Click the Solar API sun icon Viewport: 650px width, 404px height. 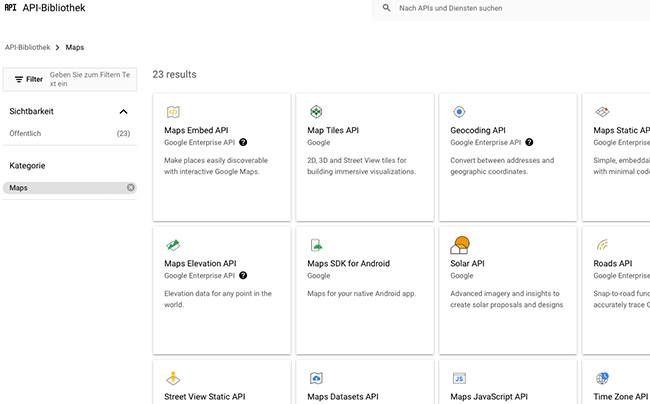[x=460, y=245]
